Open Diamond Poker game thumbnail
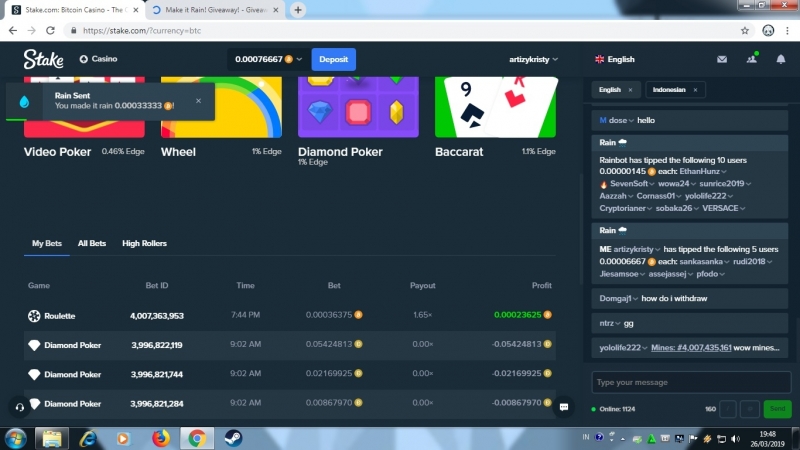The image size is (800, 450). point(358,107)
